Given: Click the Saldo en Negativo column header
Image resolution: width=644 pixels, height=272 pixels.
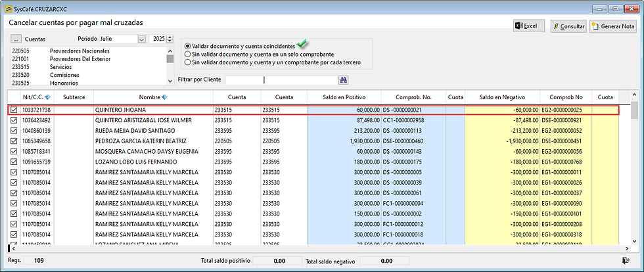Looking at the screenshot, I should click(502, 97).
